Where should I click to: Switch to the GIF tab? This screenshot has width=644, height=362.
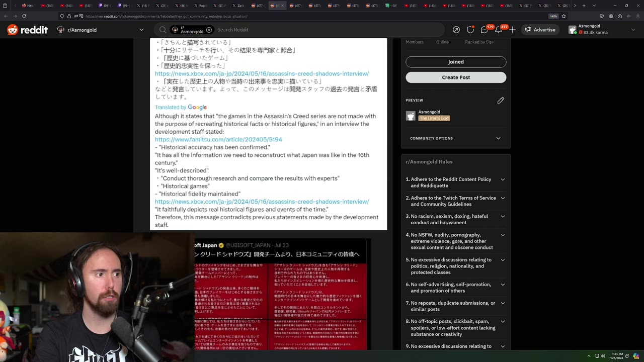click(x=391, y=6)
